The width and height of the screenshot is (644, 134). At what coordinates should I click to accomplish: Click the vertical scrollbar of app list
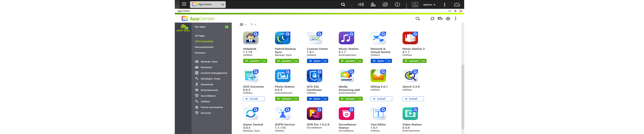click(463, 97)
